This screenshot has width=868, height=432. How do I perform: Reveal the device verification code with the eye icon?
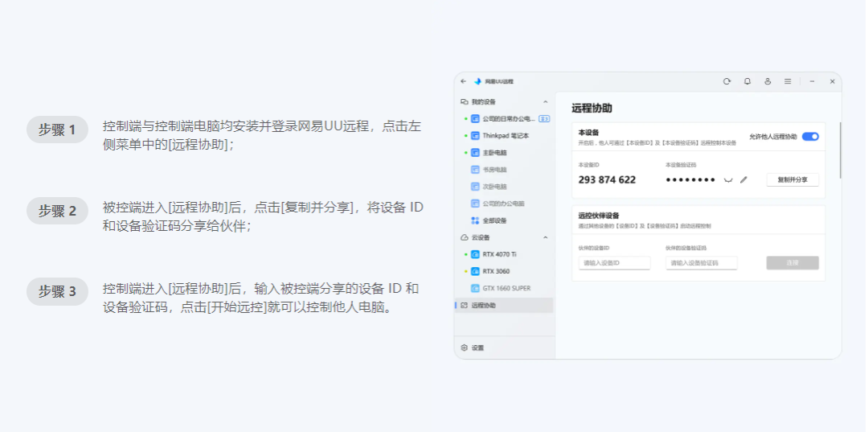click(x=728, y=180)
